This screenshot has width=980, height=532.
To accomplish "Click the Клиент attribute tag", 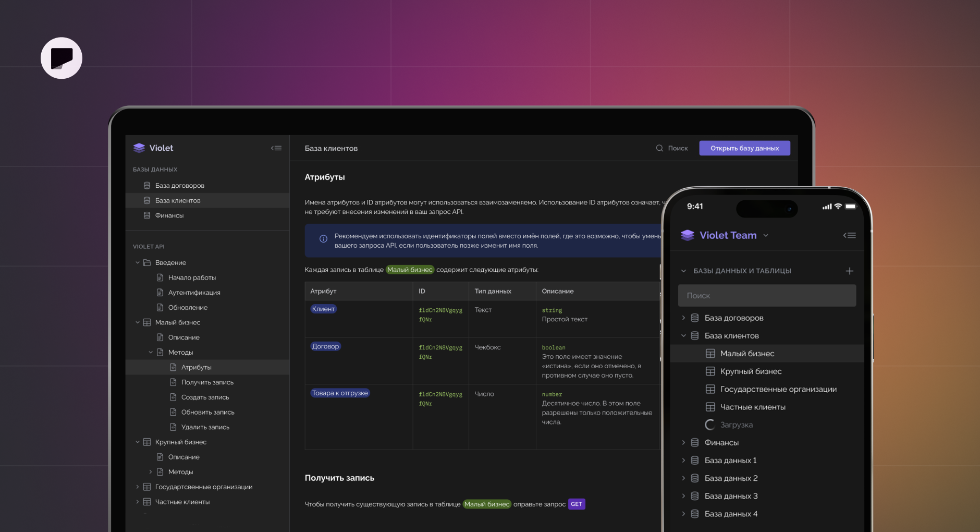I will 323,309.
